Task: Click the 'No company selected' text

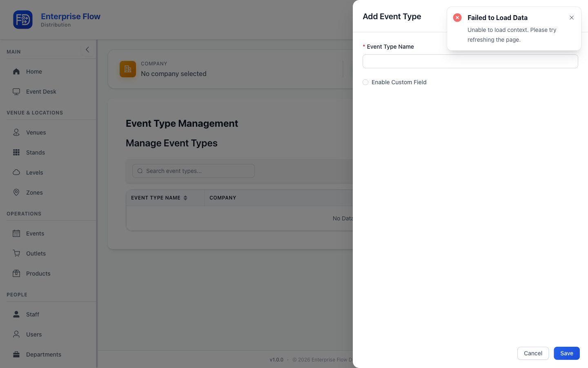Action: (x=174, y=74)
